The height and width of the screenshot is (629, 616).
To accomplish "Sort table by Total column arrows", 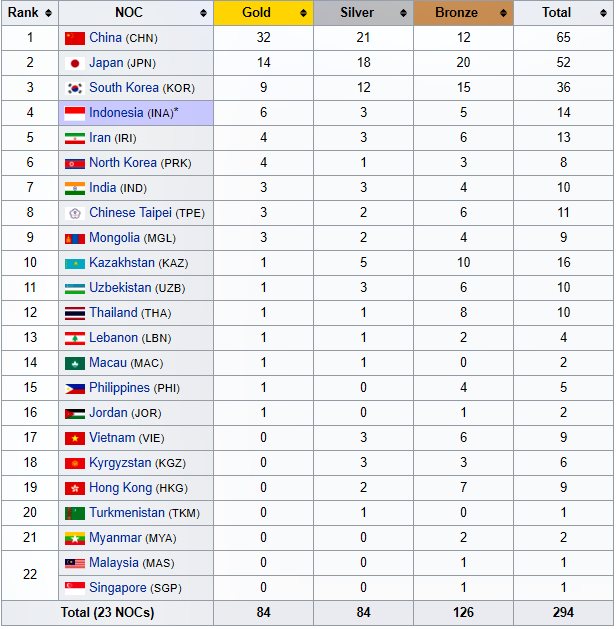I will pos(603,13).
